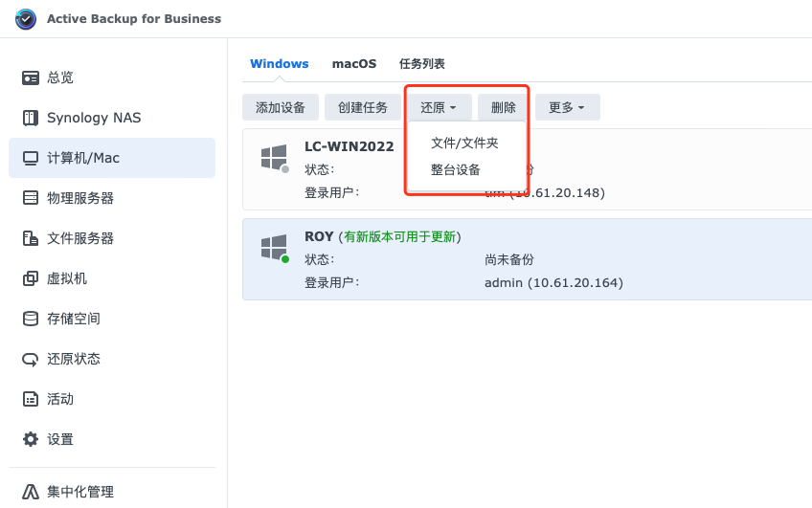Select the 虚拟机 virtual machine icon
This screenshot has height=508, width=812.
tap(31, 278)
